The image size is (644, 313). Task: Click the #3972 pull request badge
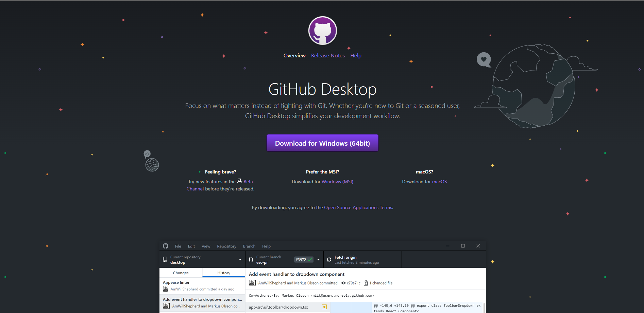click(304, 260)
